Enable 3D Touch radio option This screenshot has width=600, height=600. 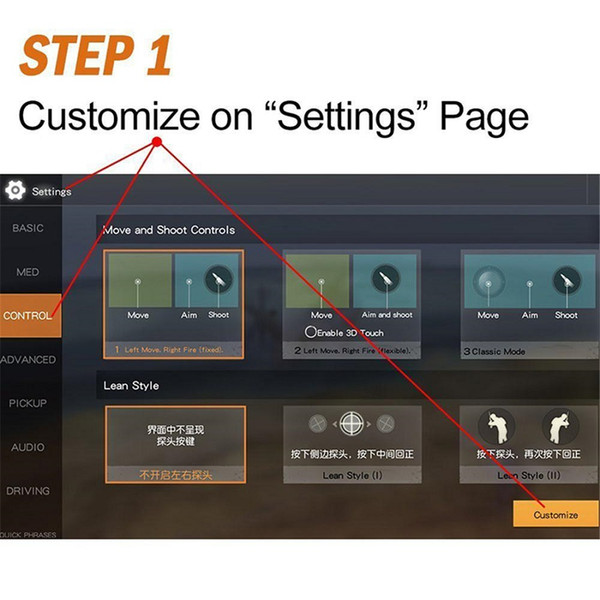click(x=310, y=332)
